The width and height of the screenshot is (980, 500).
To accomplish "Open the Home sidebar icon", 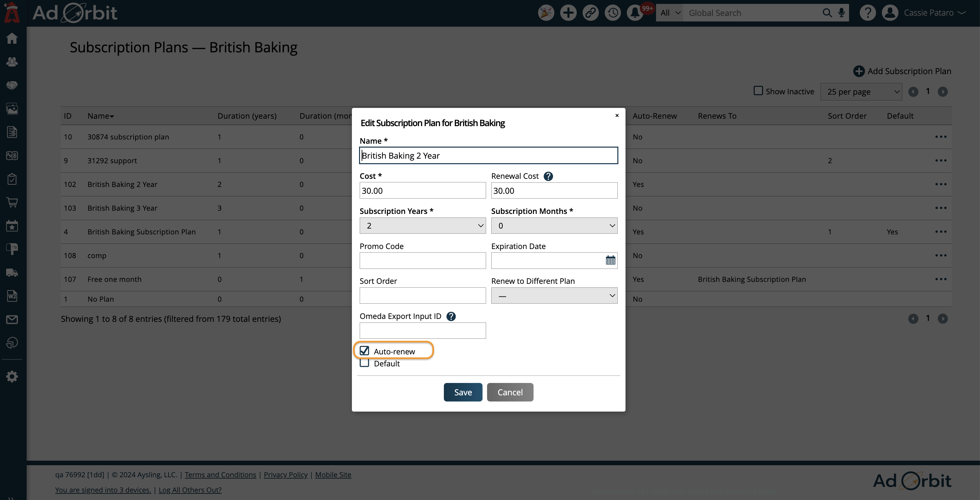I will coord(12,38).
